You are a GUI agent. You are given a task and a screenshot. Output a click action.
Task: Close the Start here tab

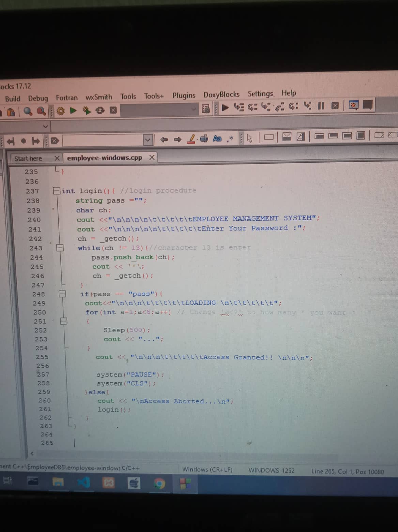57,158
